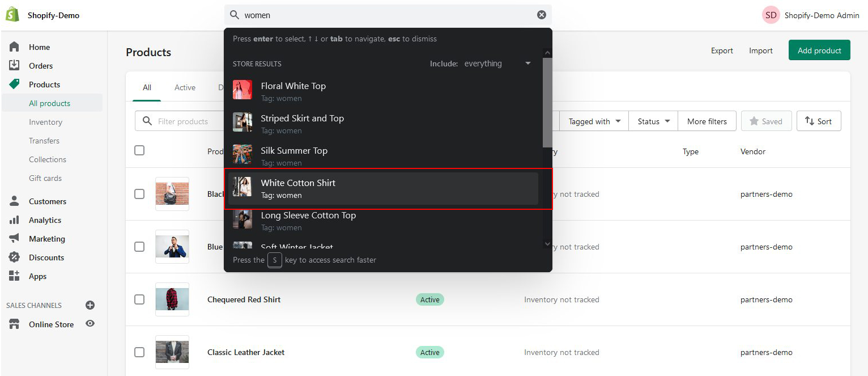Image resolution: width=868 pixels, height=376 pixels.
Task: Select the Classic Leather Jacket checkbox
Action: point(139,352)
